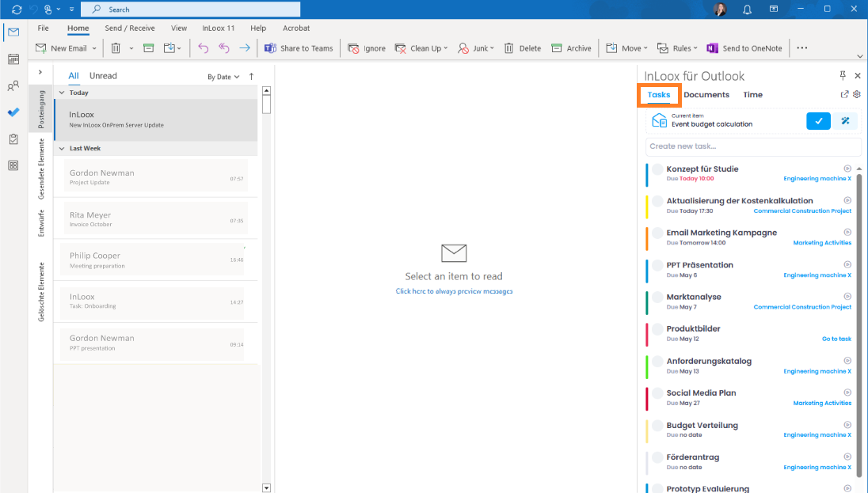Reverse sort order with the up arrow
This screenshot has width=868, height=493.
[251, 76]
